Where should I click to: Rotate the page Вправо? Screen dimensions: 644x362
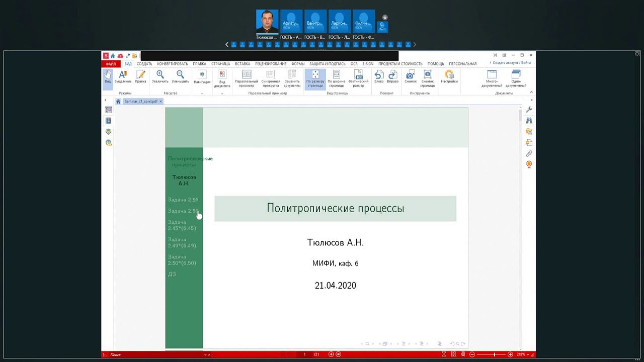pyautogui.click(x=393, y=77)
